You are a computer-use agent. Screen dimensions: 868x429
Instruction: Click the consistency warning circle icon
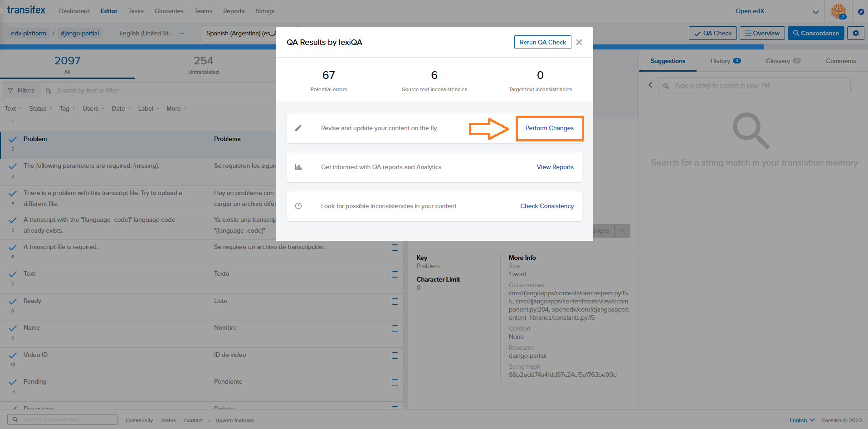pyautogui.click(x=298, y=206)
